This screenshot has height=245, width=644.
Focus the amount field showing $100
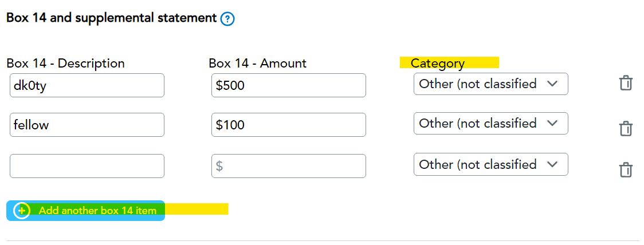288,125
